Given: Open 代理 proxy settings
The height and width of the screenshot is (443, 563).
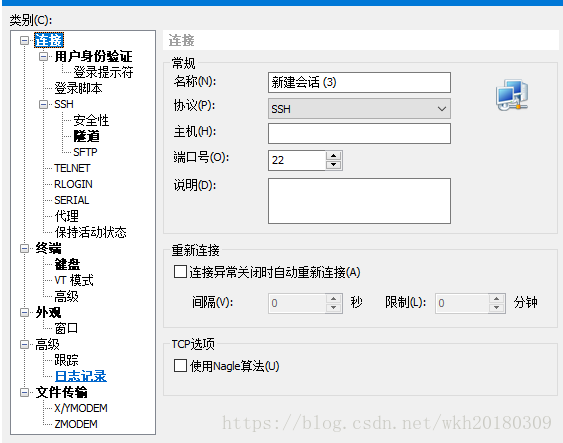Looking at the screenshot, I should pos(66,216).
